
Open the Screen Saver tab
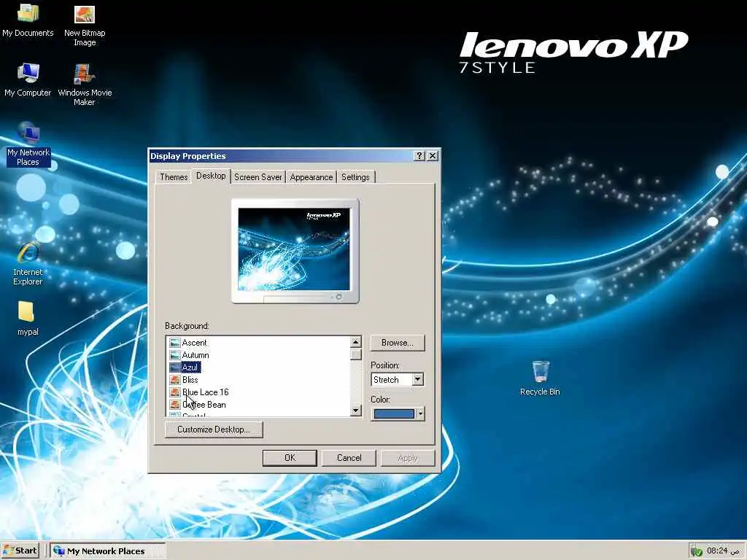coord(258,177)
